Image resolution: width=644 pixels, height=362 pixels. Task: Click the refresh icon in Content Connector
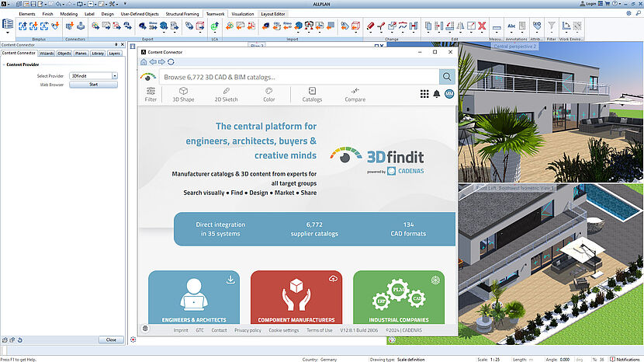coord(171,61)
